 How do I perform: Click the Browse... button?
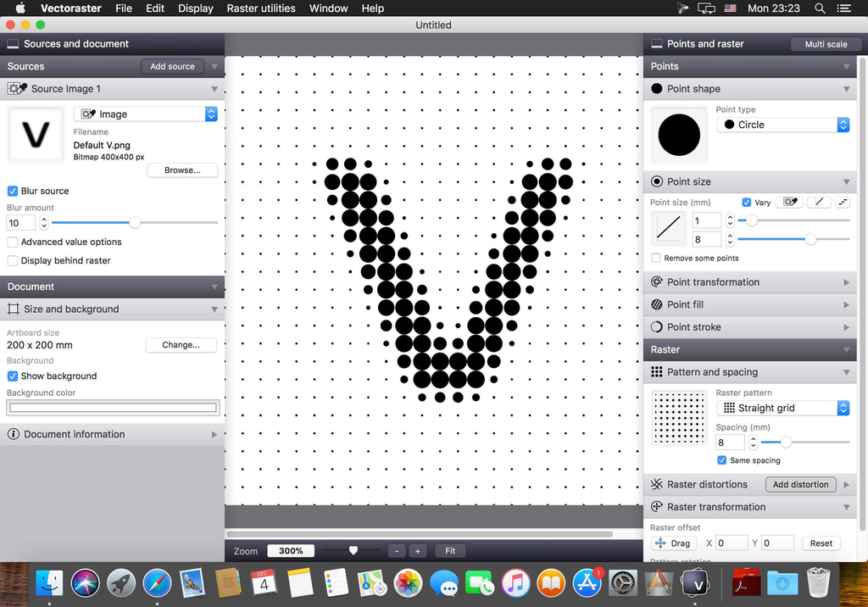[x=182, y=170]
